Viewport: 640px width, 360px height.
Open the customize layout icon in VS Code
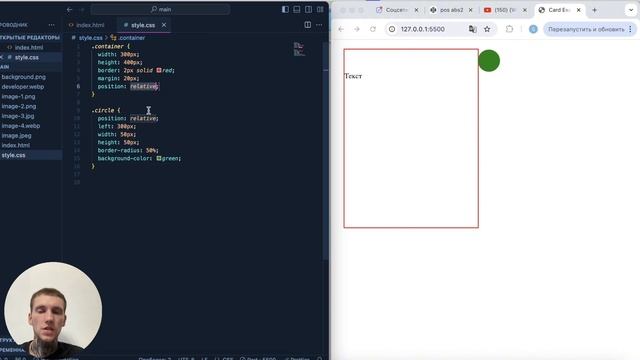pyautogui.click(x=320, y=9)
